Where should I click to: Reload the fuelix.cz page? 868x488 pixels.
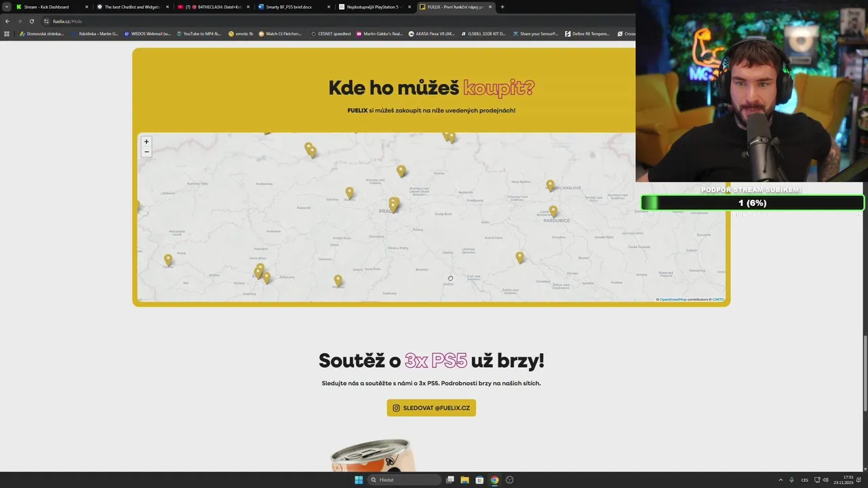pos(31,21)
